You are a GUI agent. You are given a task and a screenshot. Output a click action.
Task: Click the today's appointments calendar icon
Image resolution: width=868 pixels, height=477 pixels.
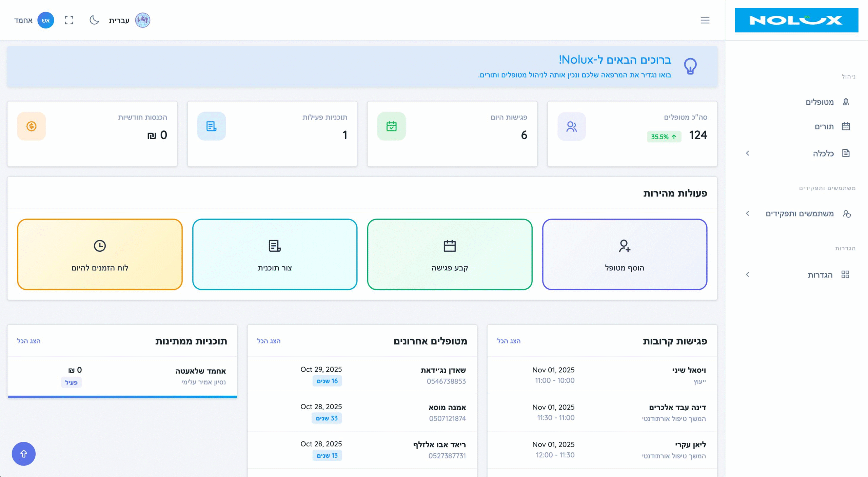pyautogui.click(x=391, y=126)
